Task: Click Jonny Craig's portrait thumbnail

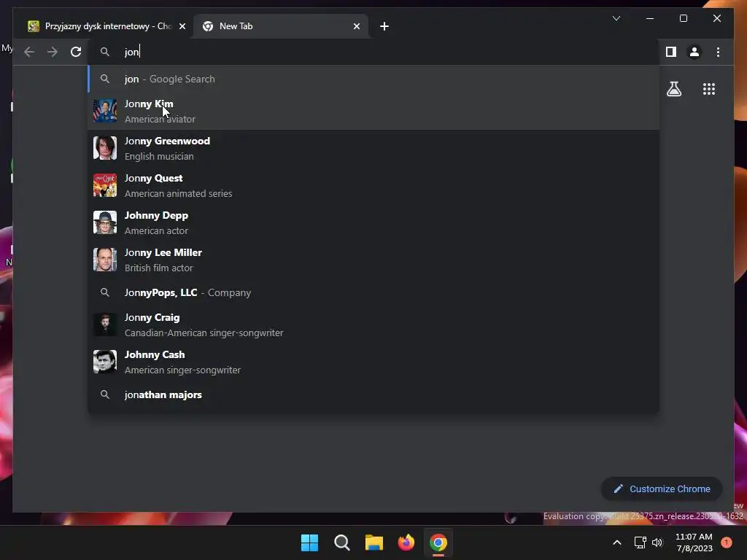Action: tap(105, 324)
